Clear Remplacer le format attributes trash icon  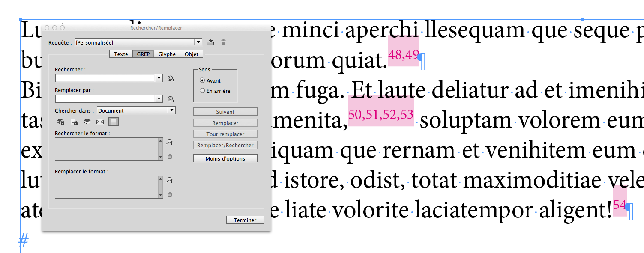170,195
